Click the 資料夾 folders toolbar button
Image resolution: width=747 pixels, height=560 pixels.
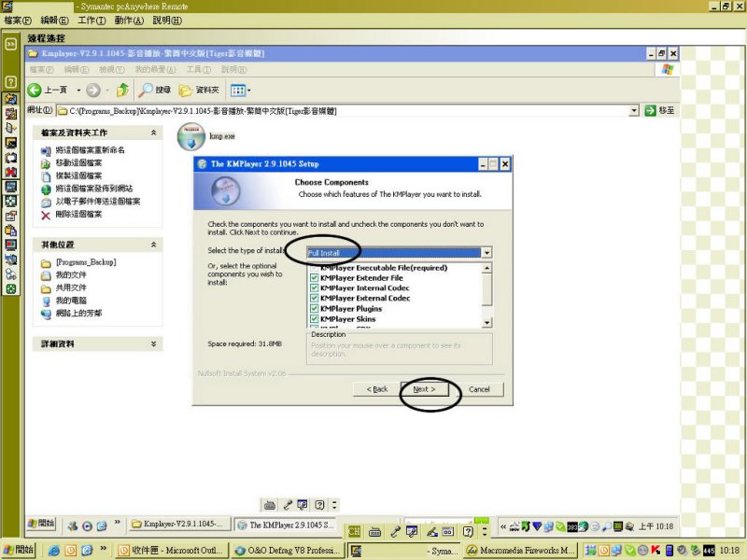(x=199, y=90)
